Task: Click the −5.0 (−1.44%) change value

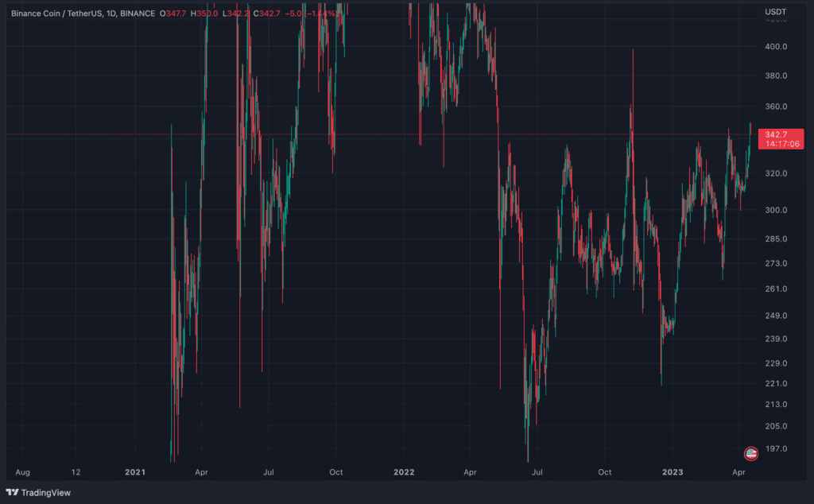Action: tap(311, 14)
